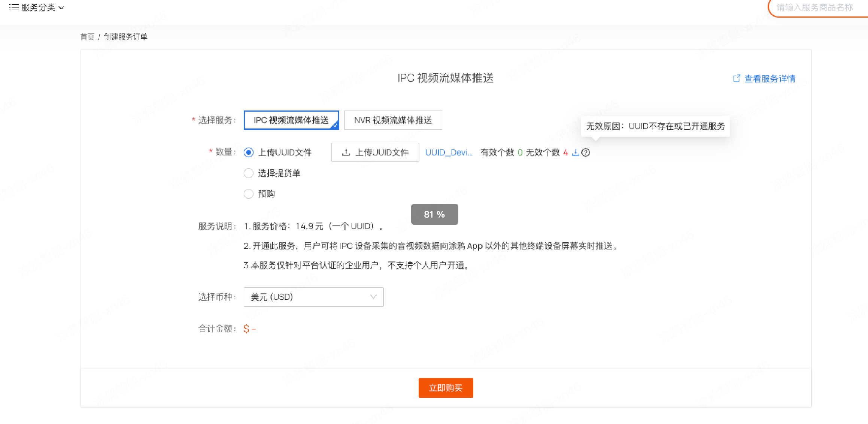Select the 选择提货单 radio option

pyautogui.click(x=249, y=173)
